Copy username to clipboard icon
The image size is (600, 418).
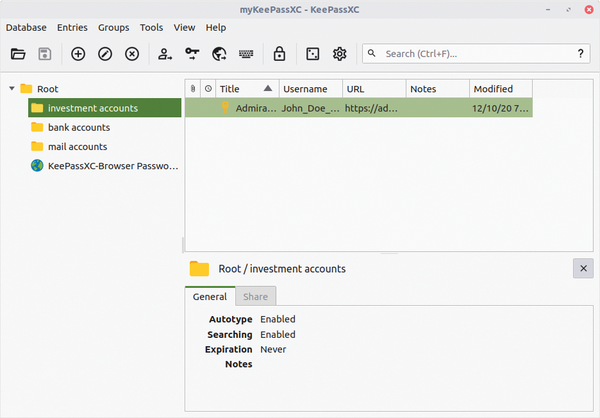pos(165,54)
